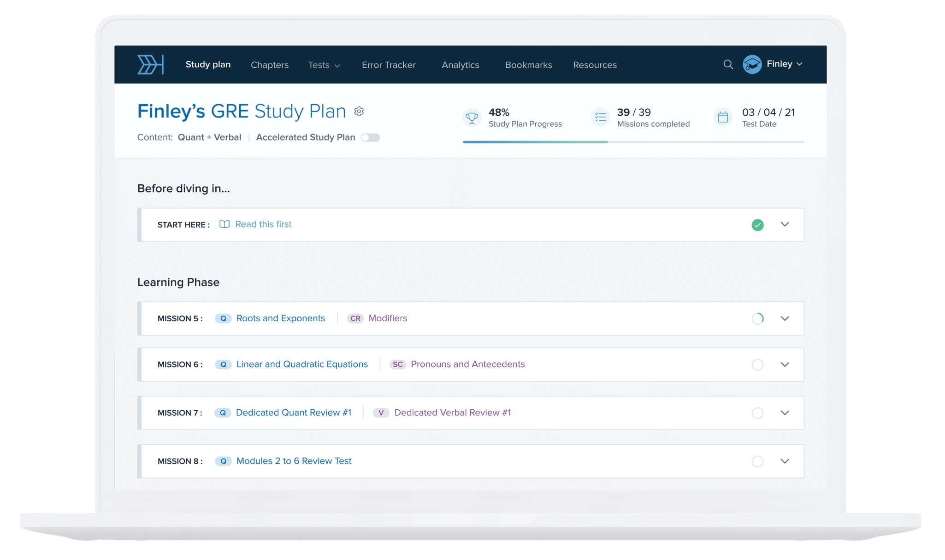Screen dimensions: 945x560
Task: Switch to the Error Tracker tab
Action: (x=389, y=65)
